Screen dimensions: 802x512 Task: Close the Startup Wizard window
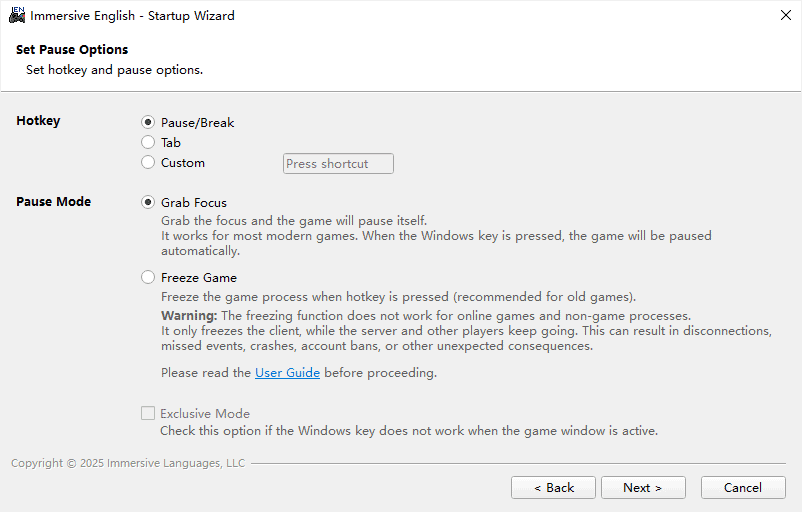pos(786,16)
